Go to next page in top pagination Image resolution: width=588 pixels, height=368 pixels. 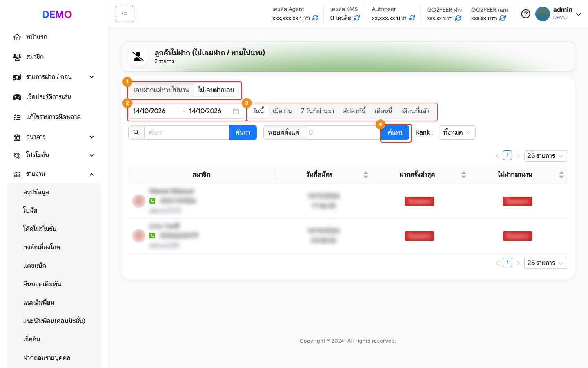[x=518, y=156]
